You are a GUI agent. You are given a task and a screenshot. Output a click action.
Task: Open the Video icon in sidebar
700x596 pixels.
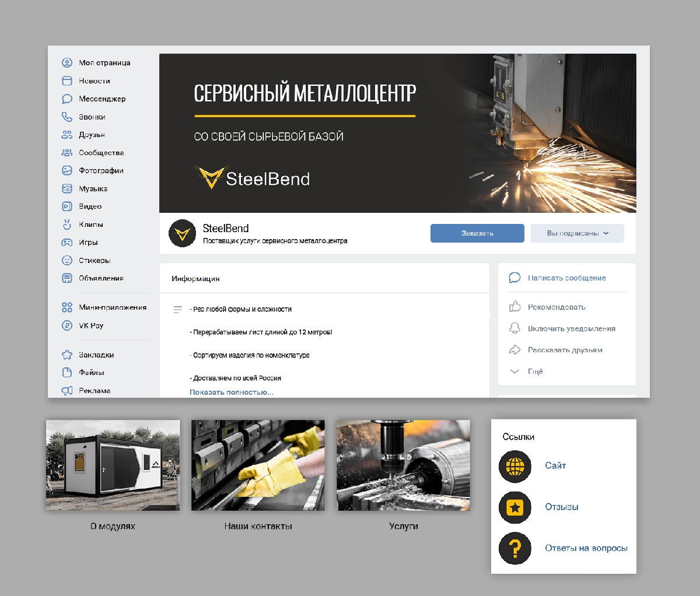tap(67, 206)
